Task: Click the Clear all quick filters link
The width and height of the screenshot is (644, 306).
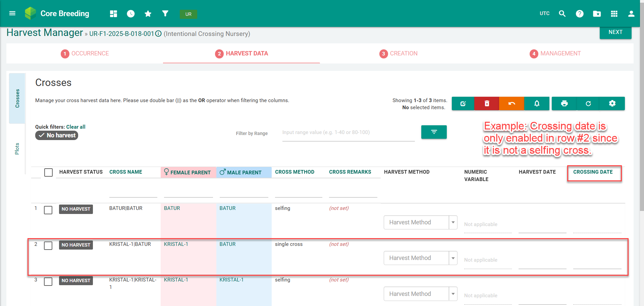Action: click(76, 127)
